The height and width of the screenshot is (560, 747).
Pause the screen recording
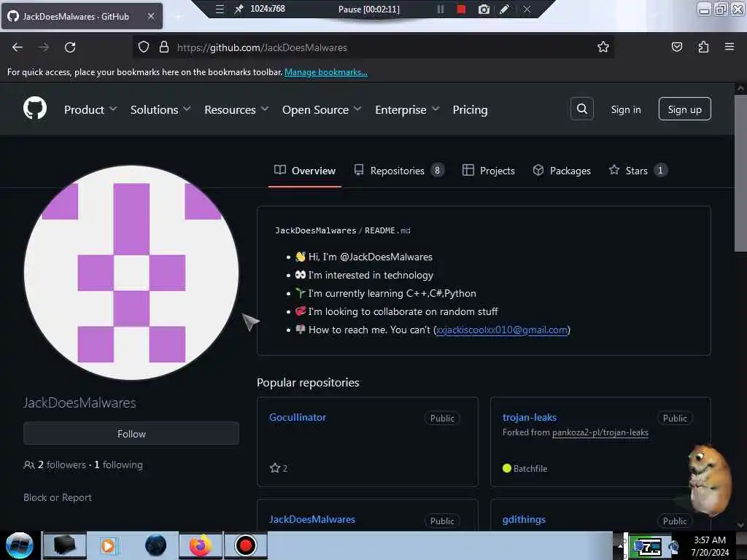coord(440,9)
